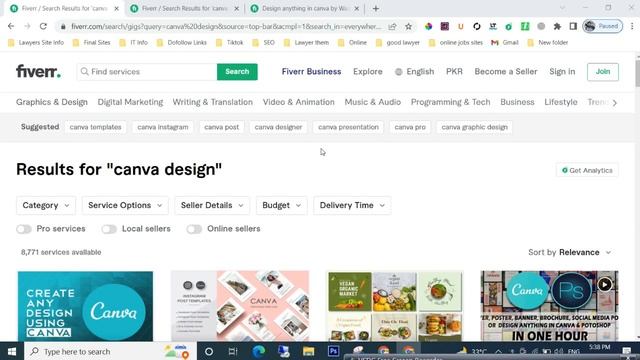Viewport: 640px width, 360px height.
Task: Open browser side panel icon
Action: (x=573, y=27)
